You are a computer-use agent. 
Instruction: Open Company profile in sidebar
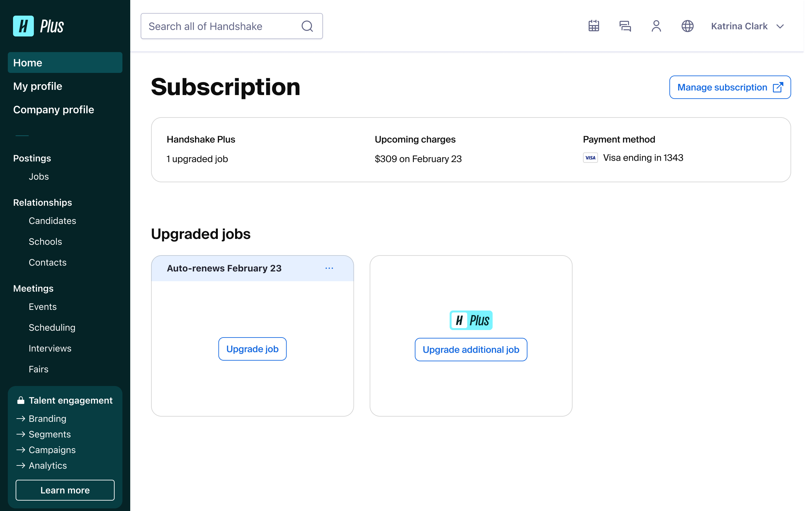[x=54, y=110]
